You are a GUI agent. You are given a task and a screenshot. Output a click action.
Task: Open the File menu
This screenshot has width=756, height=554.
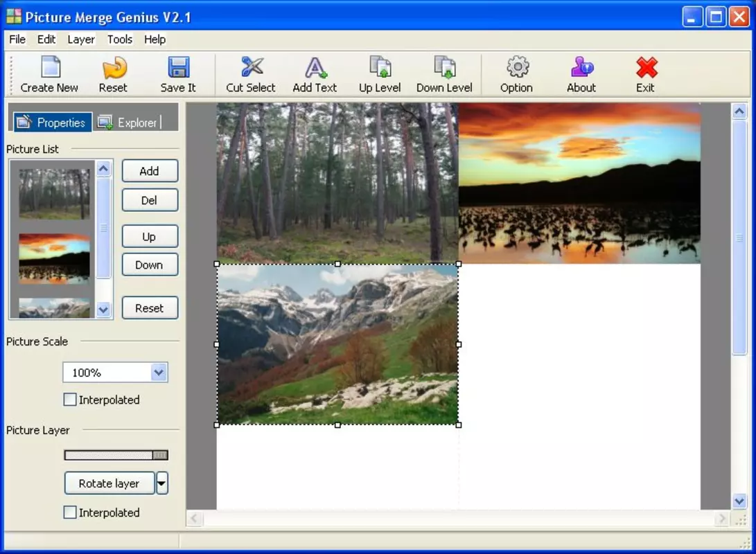tap(17, 39)
